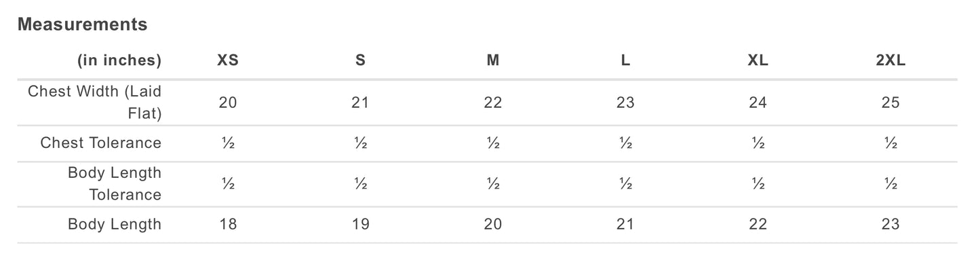
Task: Click the Measurements heading
Action: 82,24
